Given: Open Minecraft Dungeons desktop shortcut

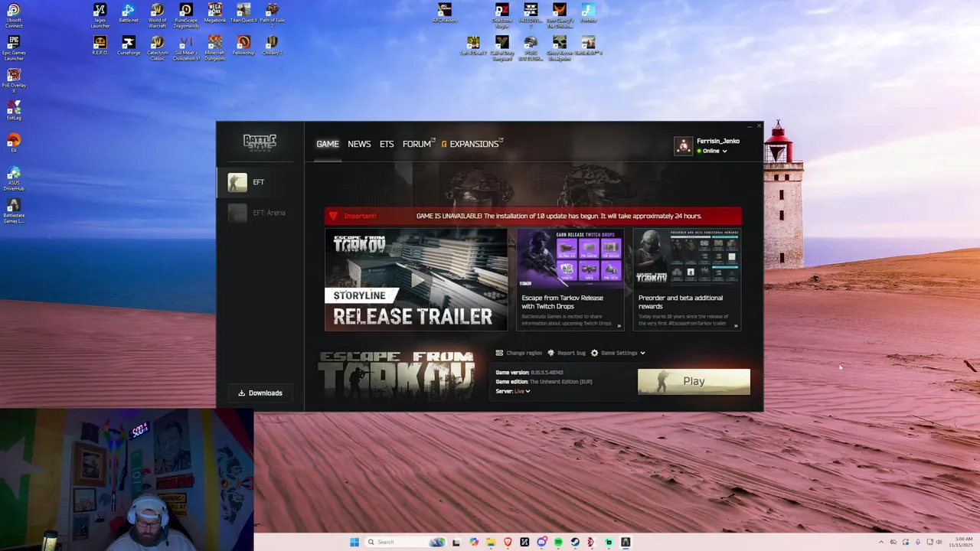Looking at the screenshot, I should pos(215,48).
